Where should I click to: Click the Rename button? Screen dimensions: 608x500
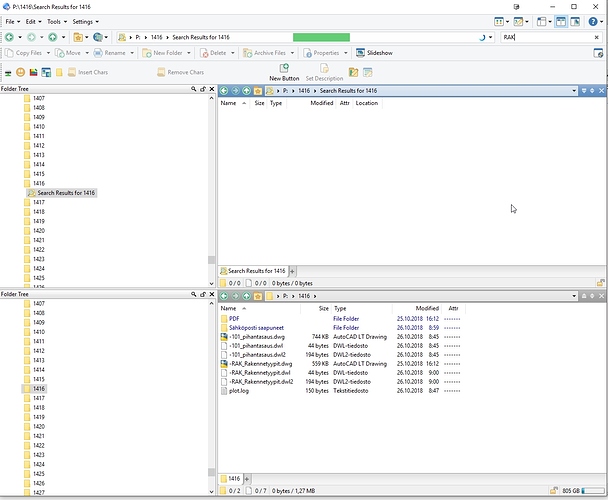[x=110, y=53]
